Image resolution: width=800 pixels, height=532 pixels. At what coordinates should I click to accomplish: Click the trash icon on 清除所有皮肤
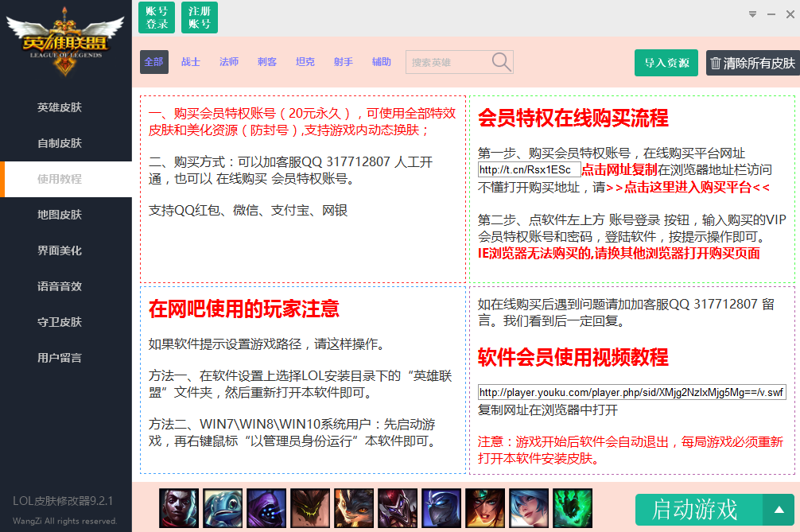point(715,64)
